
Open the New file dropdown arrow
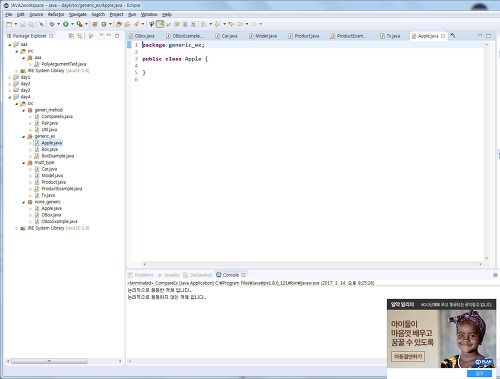16,24
